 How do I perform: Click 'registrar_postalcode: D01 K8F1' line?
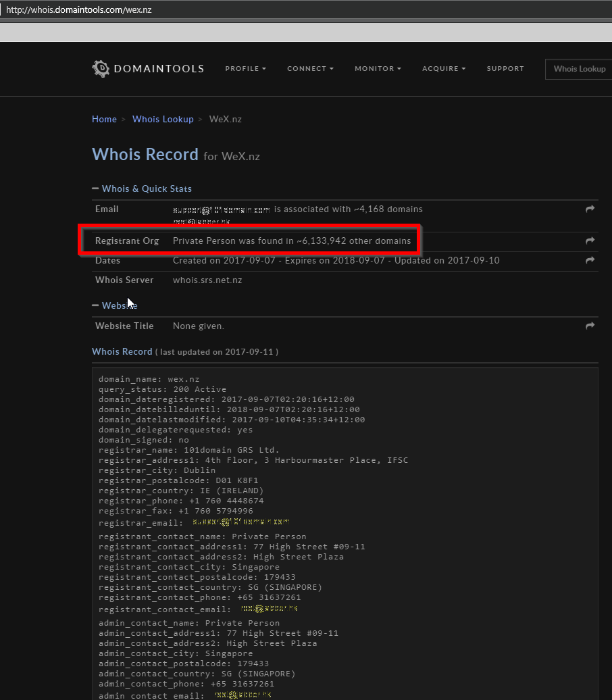tap(178, 480)
